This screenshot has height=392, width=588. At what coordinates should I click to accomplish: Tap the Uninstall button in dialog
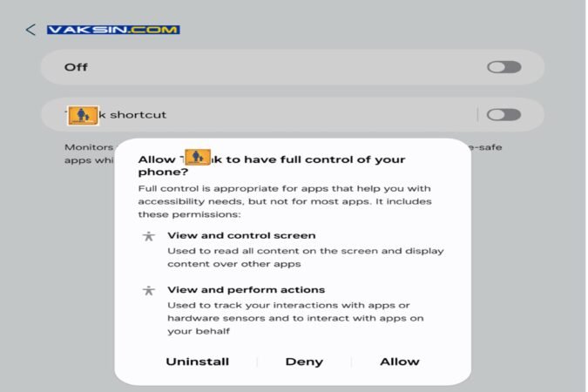pyautogui.click(x=197, y=362)
